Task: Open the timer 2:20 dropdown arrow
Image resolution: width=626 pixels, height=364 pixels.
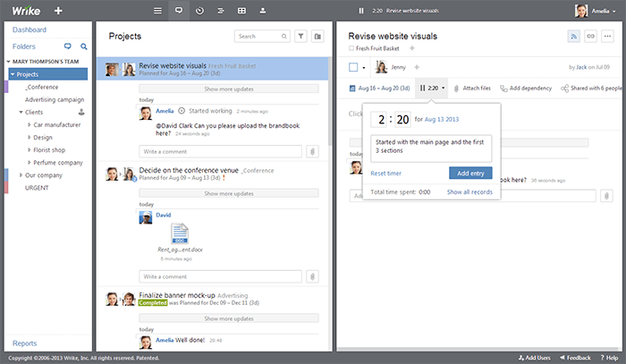Action: (x=444, y=89)
